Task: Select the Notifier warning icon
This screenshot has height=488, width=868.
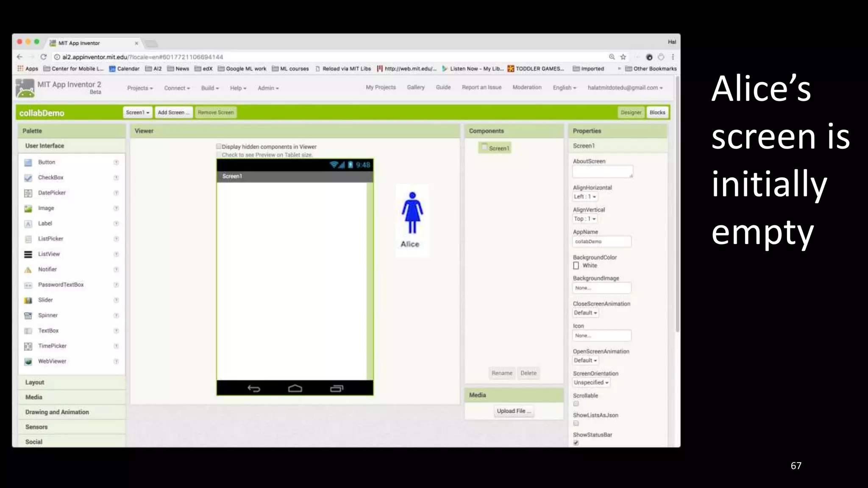Action: coord(28,270)
